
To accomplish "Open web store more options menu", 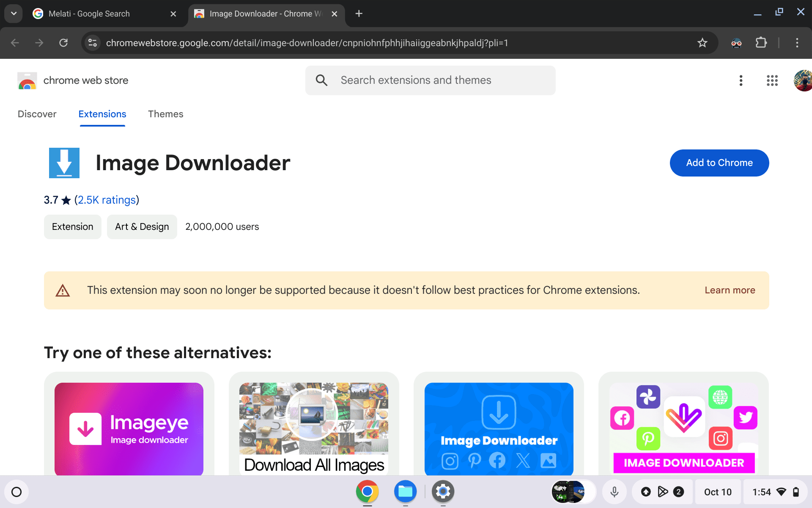I will point(741,80).
